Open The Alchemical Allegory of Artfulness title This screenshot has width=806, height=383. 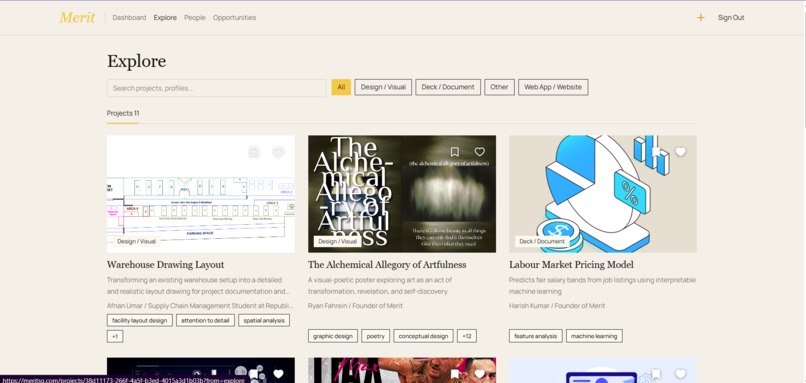387,265
